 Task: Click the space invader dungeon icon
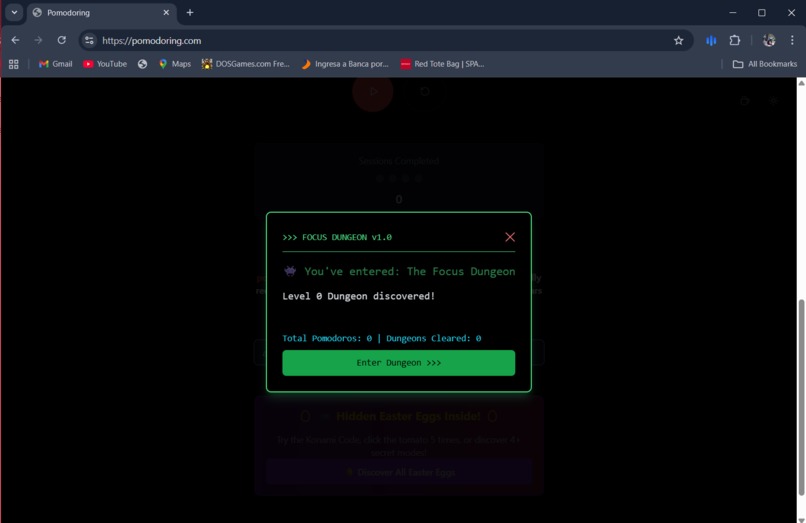pyautogui.click(x=290, y=271)
